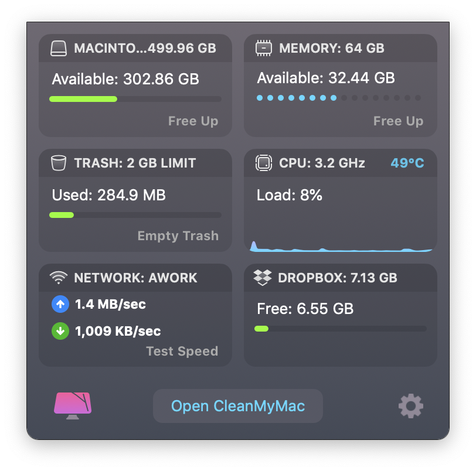Open settings with the gear icon

tap(410, 405)
